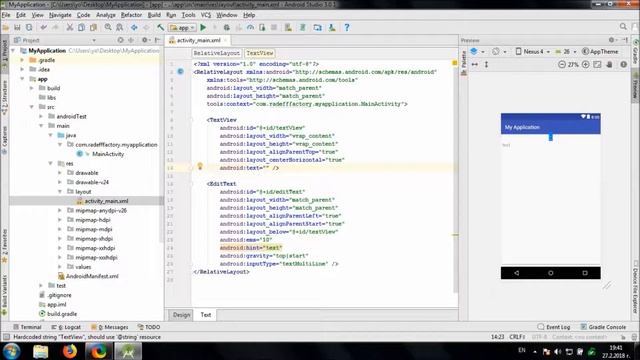Open the Navigate menu

60,15
